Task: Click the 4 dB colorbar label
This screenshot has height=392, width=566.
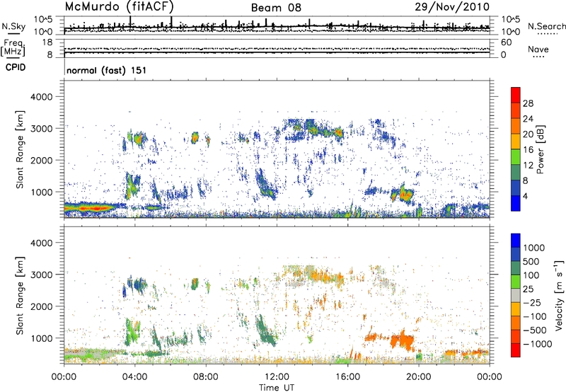Action: tap(526, 196)
